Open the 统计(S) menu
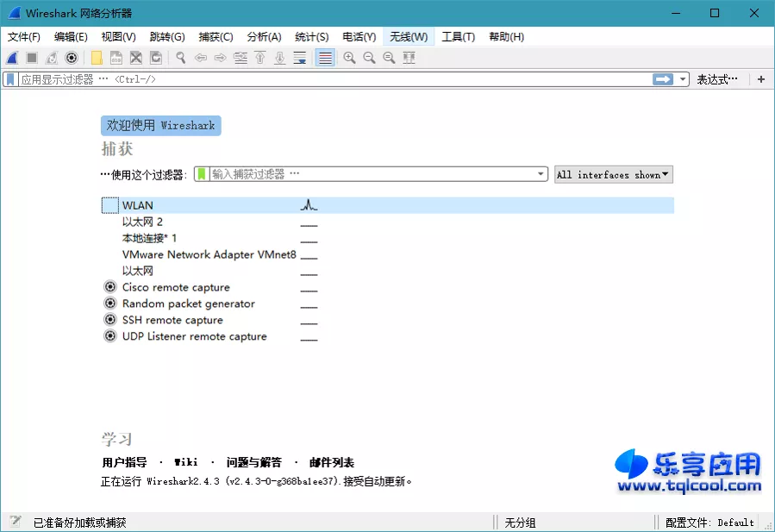This screenshot has height=532, width=775. [311, 37]
